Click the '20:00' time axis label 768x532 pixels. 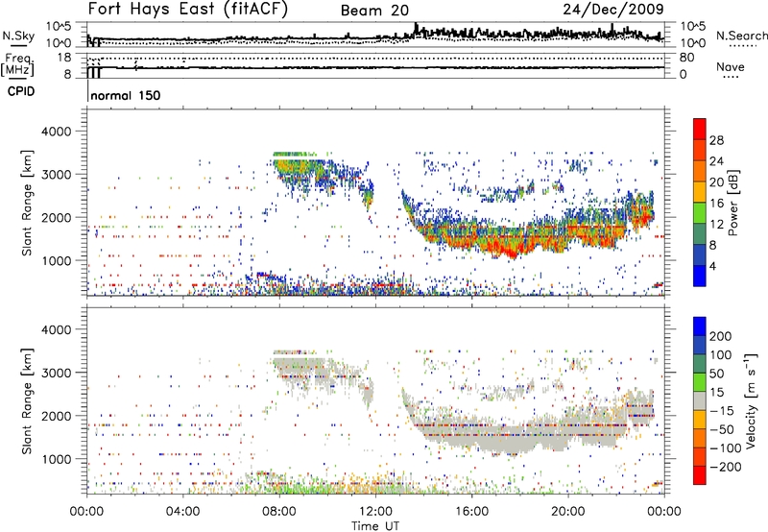(x=567, y=512)
